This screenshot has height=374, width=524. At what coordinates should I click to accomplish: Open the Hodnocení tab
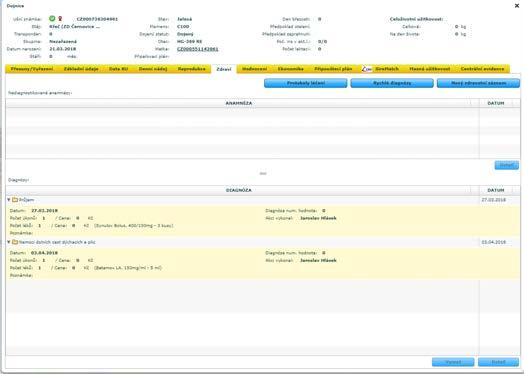tap(255, 69)
